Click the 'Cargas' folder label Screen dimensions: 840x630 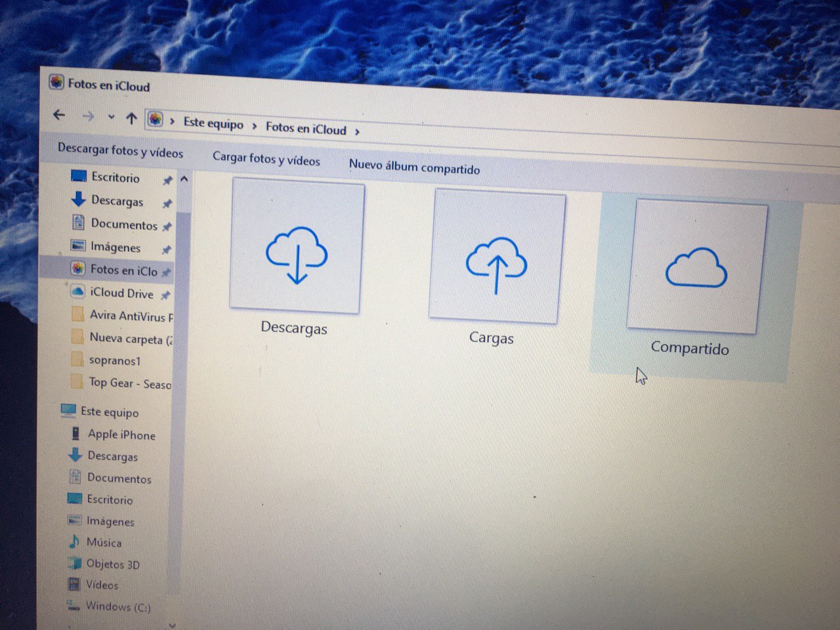click(492, 338)
